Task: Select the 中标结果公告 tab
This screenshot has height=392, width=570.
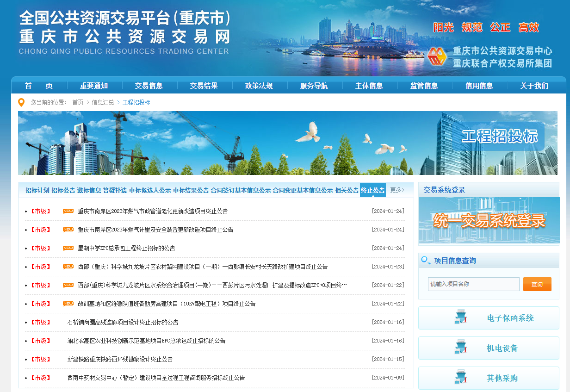Action: (191, 190)
